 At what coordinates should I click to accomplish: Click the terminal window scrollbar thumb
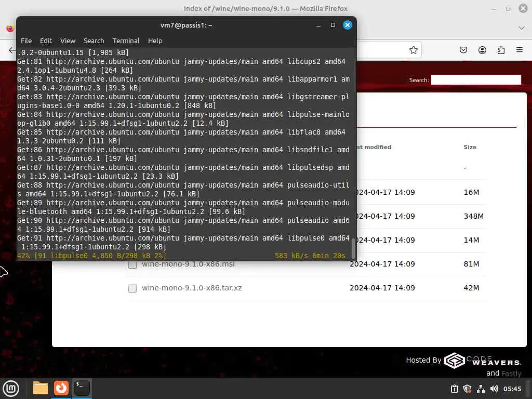(353, 249)
